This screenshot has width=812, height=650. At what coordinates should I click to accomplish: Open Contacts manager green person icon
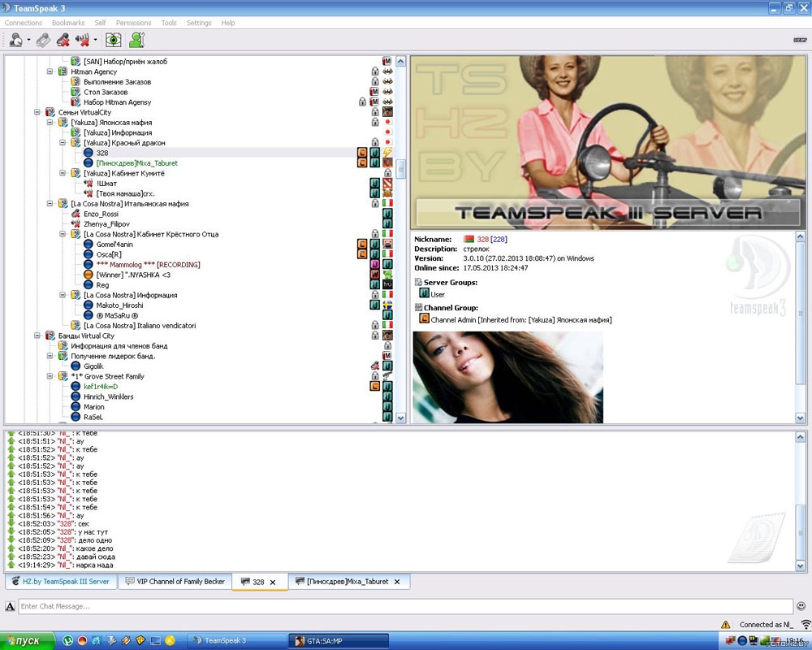pos(136,39)
